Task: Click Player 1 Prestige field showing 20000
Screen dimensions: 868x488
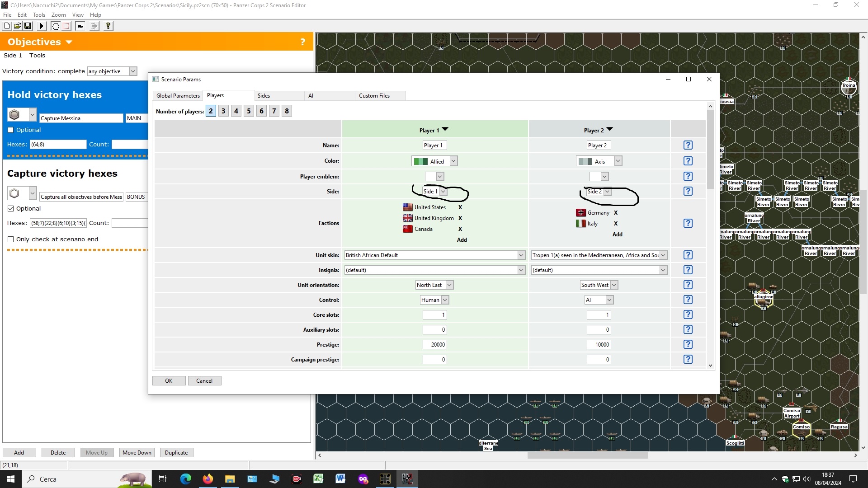Action: (x=435, y=345)
